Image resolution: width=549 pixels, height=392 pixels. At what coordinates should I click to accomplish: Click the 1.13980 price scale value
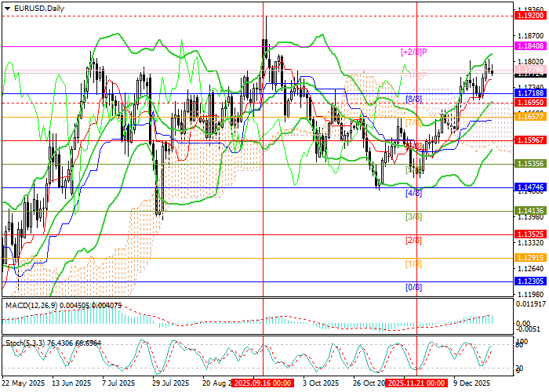(530, 217)
